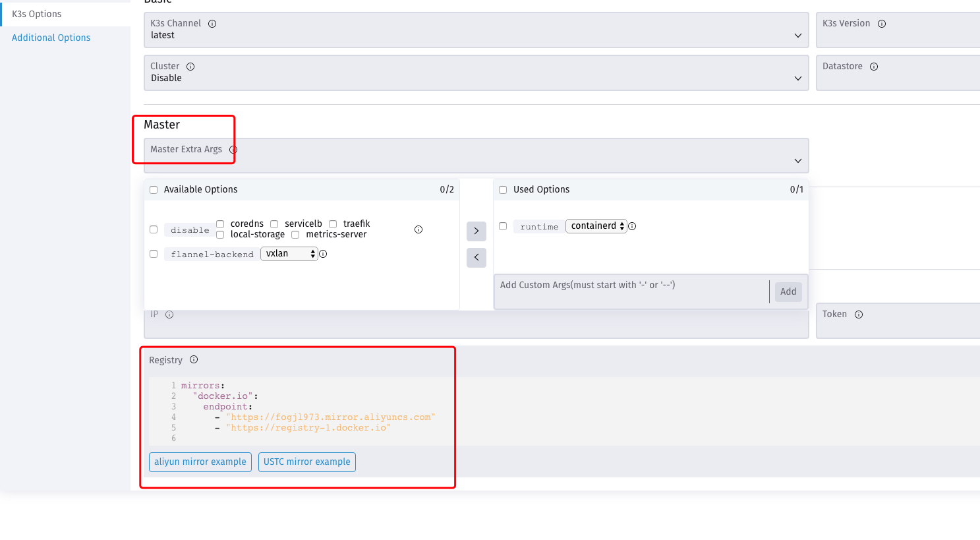Select the Available Options header checkbox
Image resolution: width=980 pixels, height=540 pixels.
(x=153, y=189)
